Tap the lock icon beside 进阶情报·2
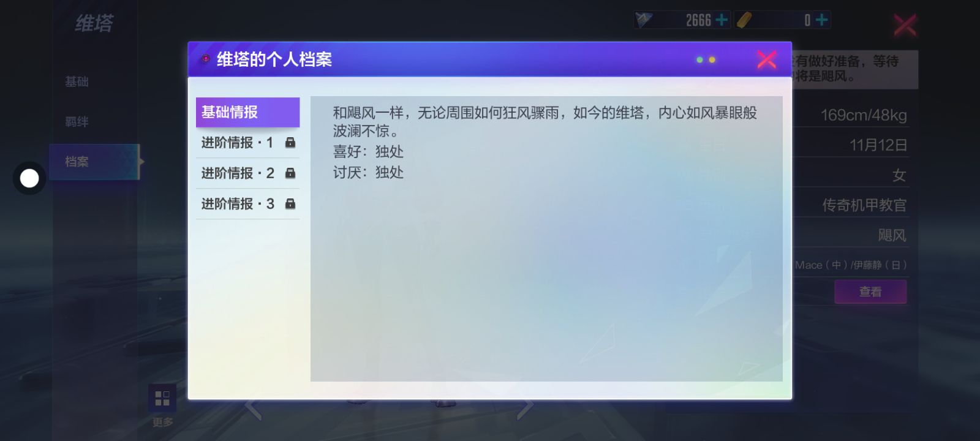 [x=290, y=173]
